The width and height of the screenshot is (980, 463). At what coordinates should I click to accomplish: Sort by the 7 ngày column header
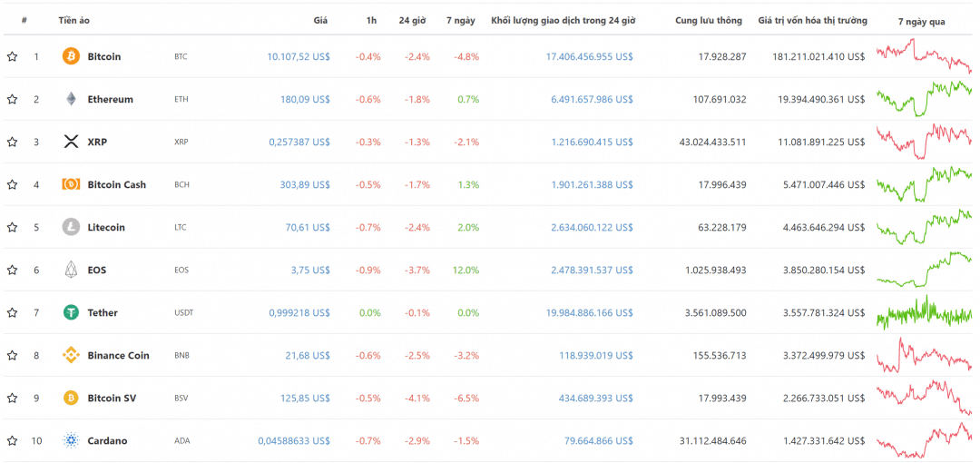click(x=461, y=21)
